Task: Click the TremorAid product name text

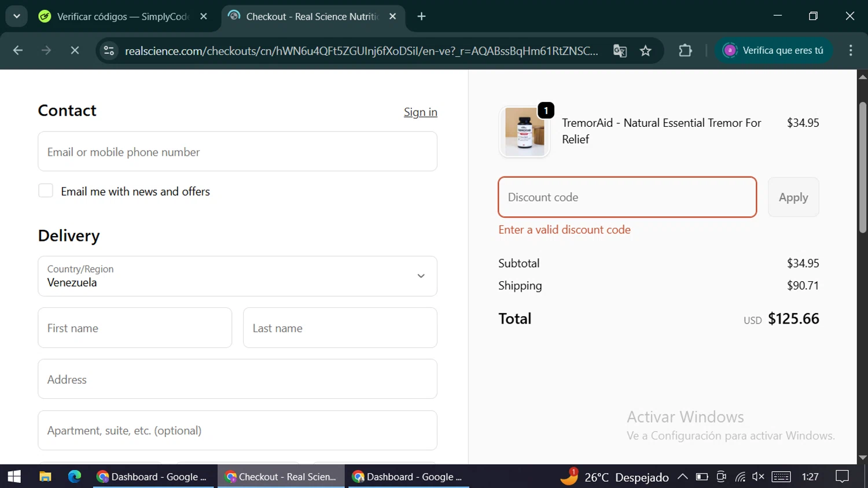Action: [x=661, y=131]
